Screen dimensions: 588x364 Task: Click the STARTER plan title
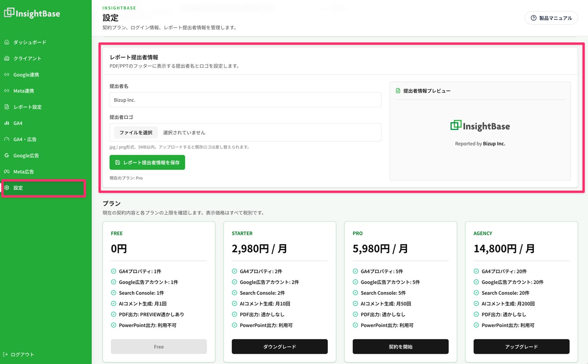point(242,233)
